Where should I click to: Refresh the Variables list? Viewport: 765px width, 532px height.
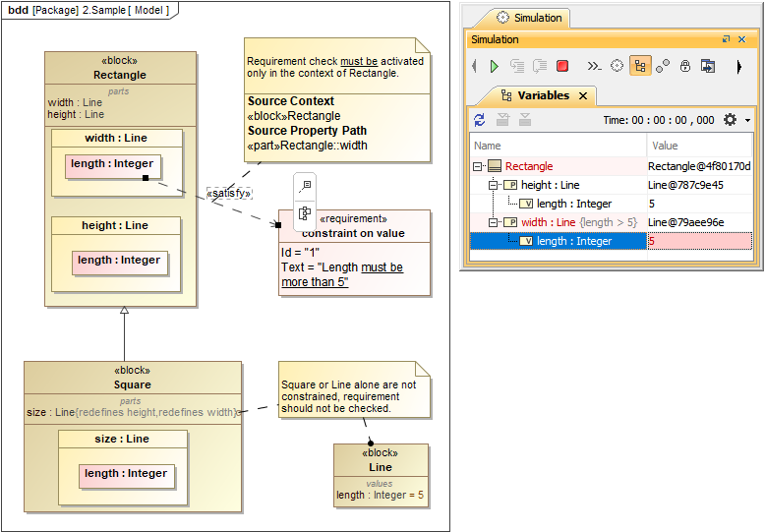click(x=480, y=119)
